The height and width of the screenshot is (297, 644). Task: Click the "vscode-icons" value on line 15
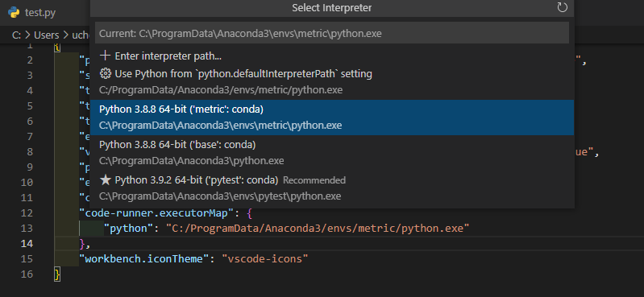pos(265,259)
